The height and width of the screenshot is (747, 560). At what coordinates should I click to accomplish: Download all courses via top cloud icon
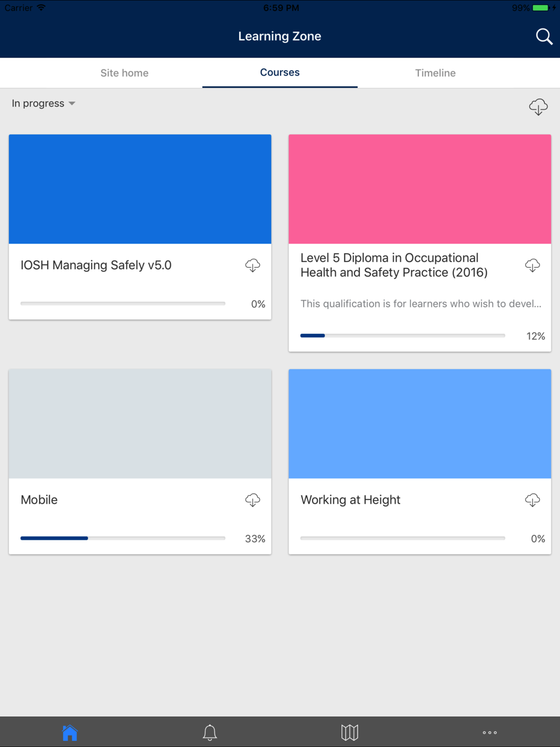[x=538, y=106]
